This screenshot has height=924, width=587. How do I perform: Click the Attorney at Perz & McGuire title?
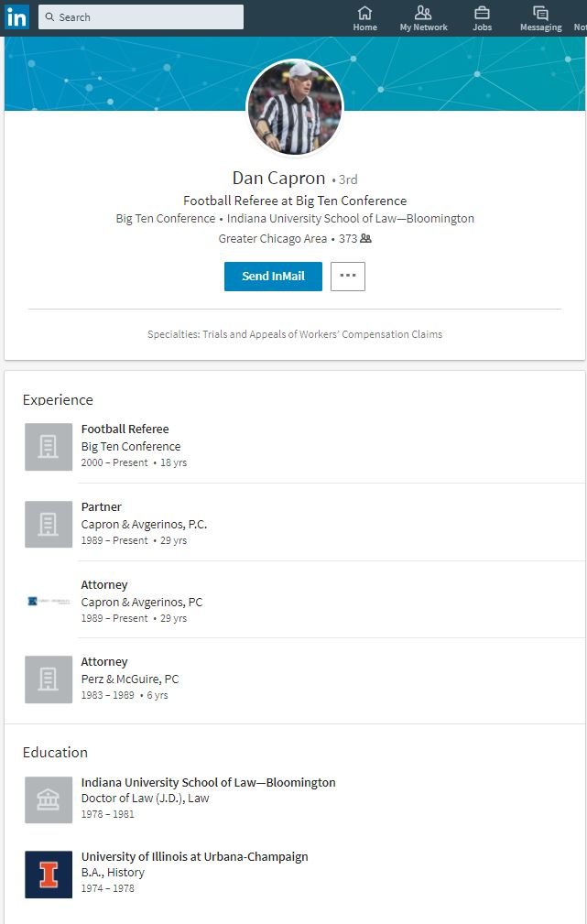[104, 661]
